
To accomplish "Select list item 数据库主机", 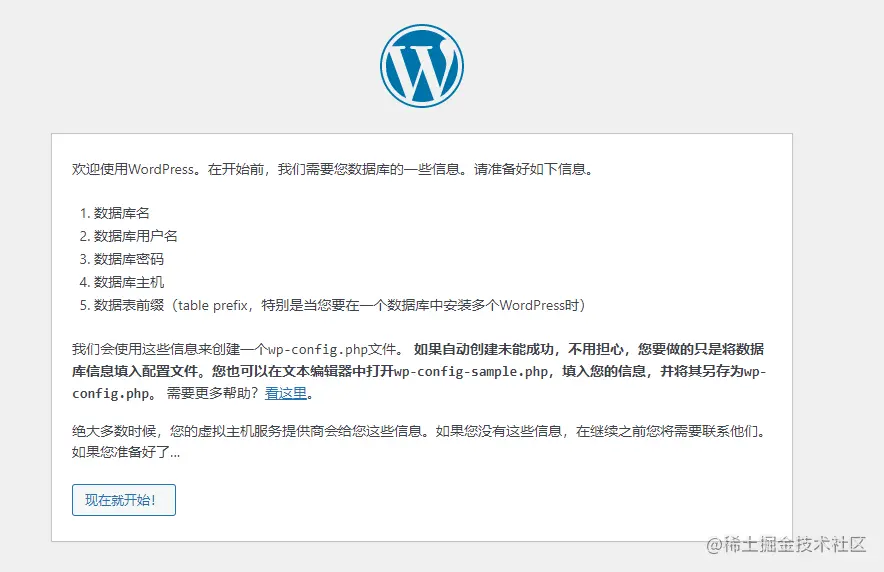I will click(x=129, y=282).
